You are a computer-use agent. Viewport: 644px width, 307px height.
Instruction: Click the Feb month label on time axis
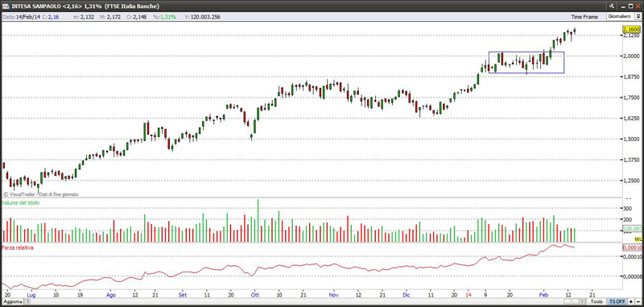tap(544, 295)
